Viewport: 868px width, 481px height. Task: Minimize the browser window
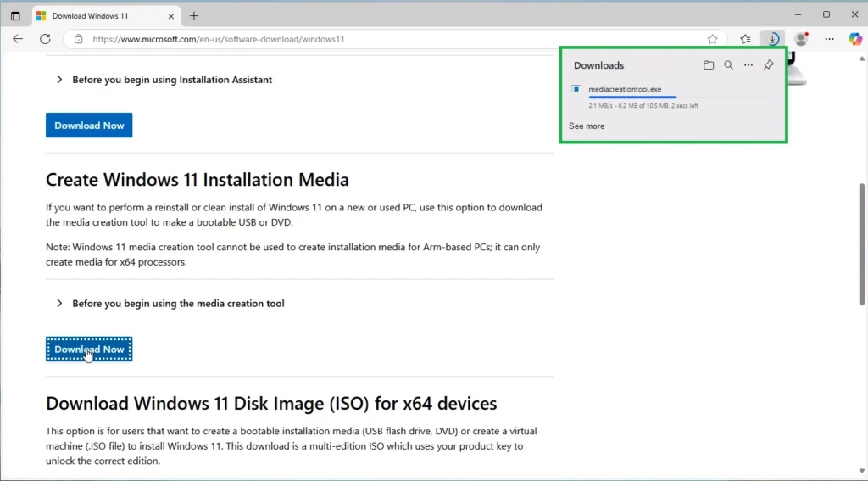tap(798, 15)
